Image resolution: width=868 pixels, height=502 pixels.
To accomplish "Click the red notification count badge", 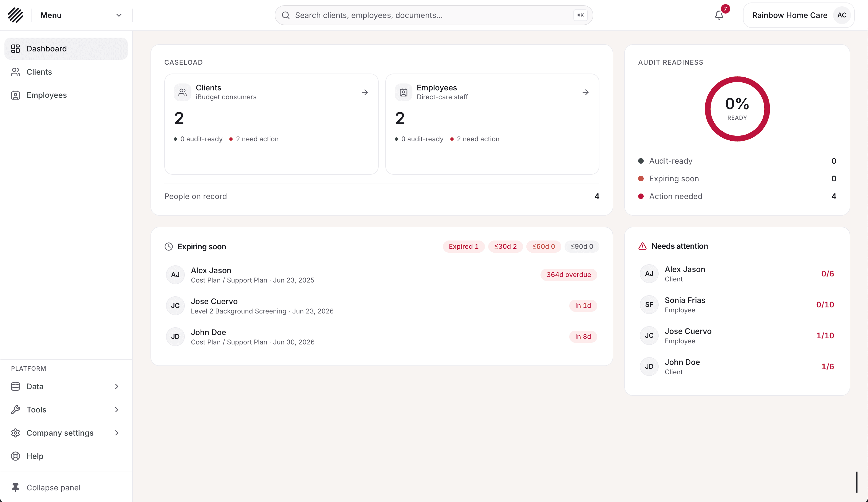I will (725, 9).
